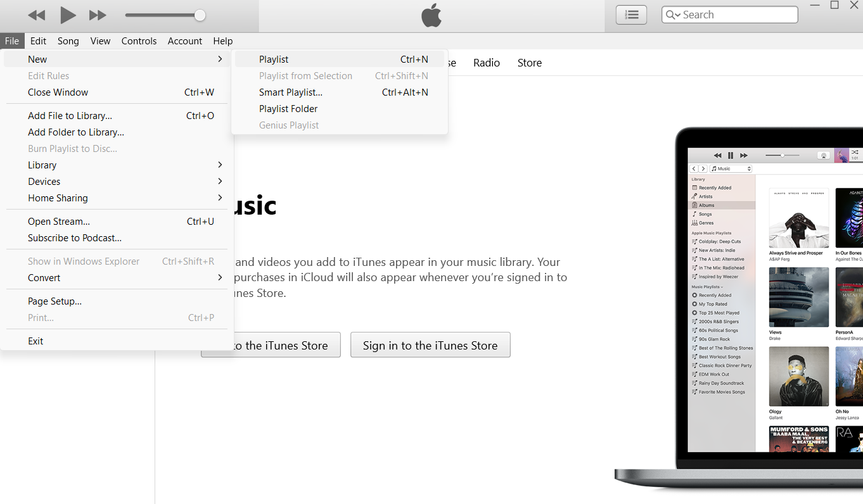Switch to the Radio tab
Screen dimensions: 863x504
pos(487,63)
